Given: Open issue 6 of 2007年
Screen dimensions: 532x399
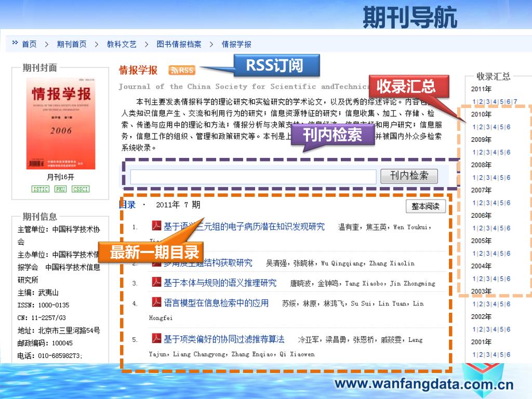Looking at the screenshot, I should 508,203.
